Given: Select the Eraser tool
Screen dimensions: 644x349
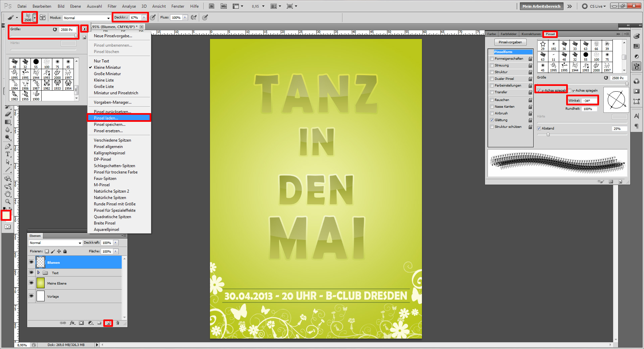Looking at the screenshot, I should [7, 114].
